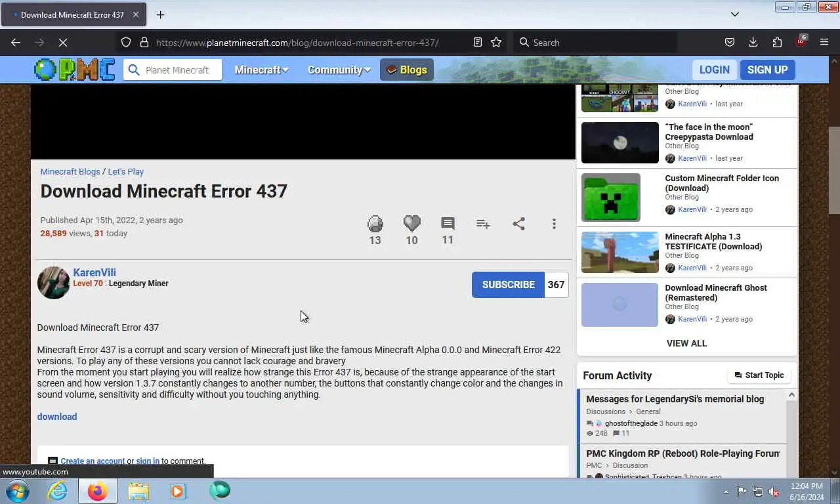Image resolution: width=840 pixels, height=504 pixels.
Task: Click the tracking protection shield icon
Action: 126,42
